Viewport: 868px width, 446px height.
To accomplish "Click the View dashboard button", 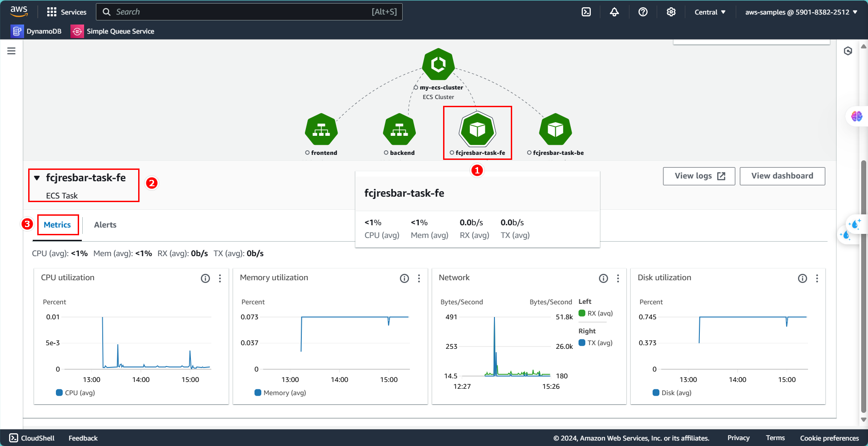I will click(782, 176).
